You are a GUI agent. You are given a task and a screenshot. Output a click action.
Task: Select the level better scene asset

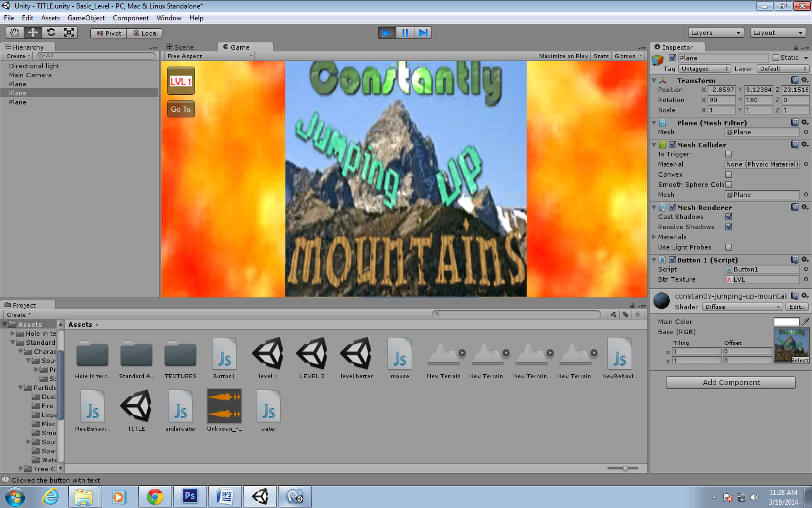tap(356, 358)
